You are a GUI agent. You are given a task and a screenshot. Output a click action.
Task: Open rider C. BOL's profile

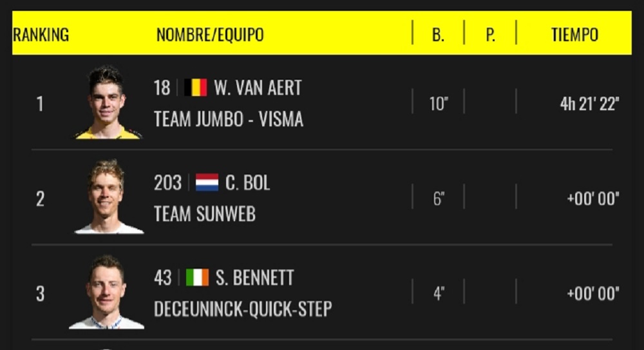(247, 183)
